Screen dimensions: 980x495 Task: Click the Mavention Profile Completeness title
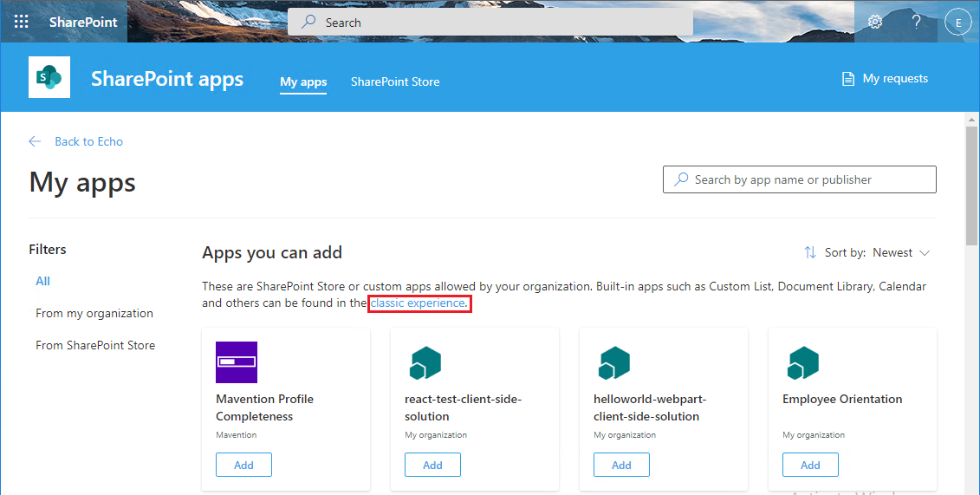pyautogui.click(x=265, y=407)
